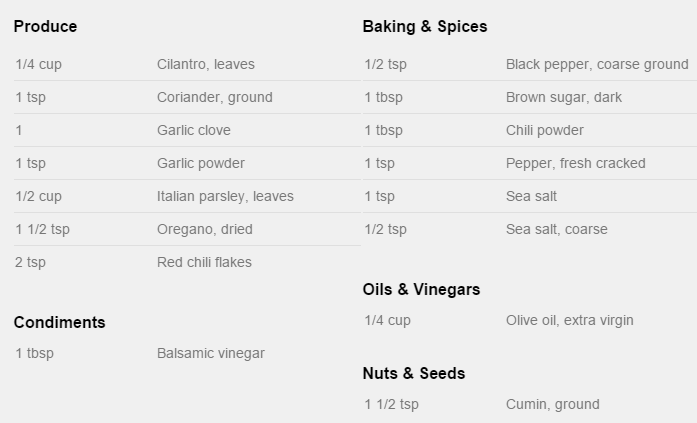The height and width of the screenshot is (423, 697).
Task: Click the Produce section heading
Action: pos(45,27)
